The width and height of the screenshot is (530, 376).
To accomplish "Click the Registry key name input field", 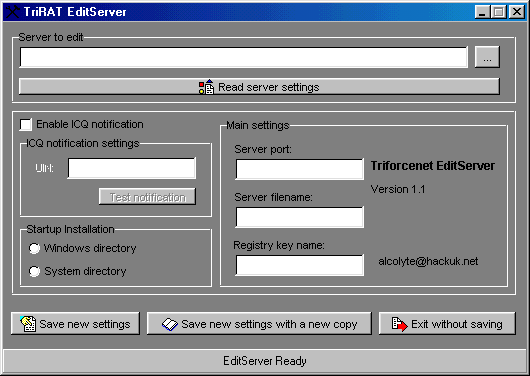I will [x=300, y=265].
